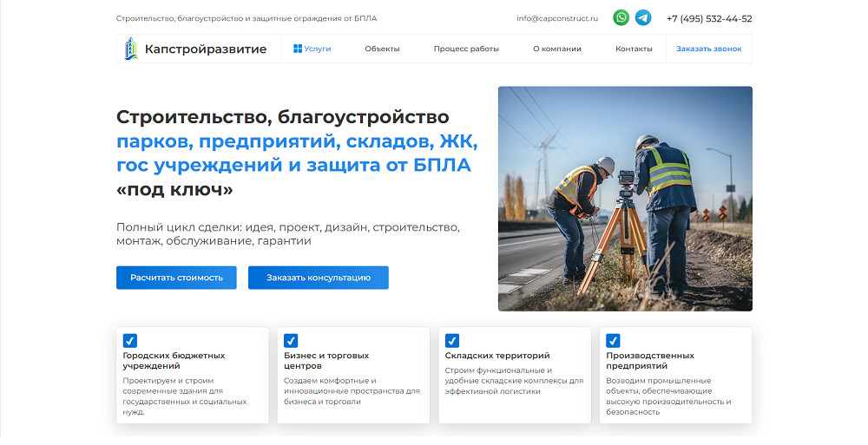Click description Возводим промышленные объекты
The height and width of the screenshot is (445, 868).
[x=668, y=396]
